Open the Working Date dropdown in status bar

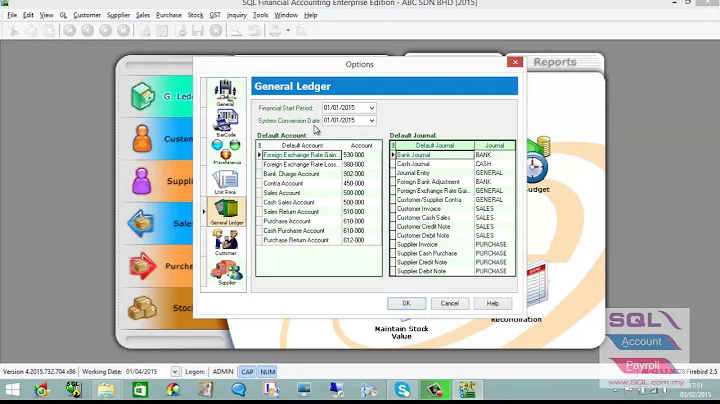[x=174, y=371]
